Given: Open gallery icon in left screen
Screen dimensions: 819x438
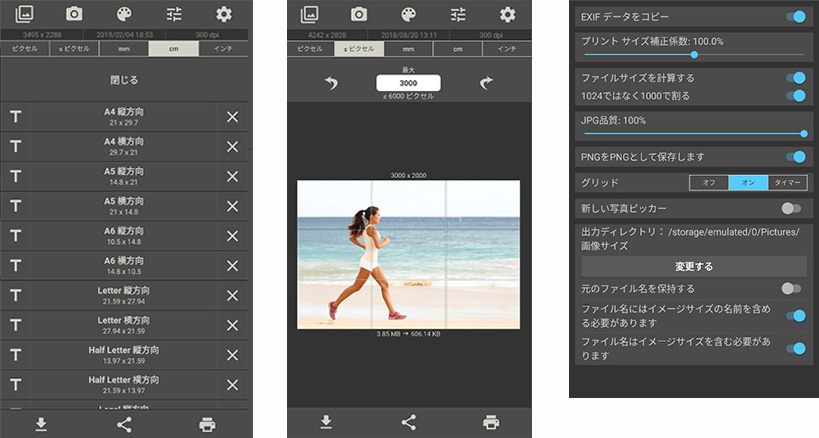Looking at the screenshot, I should [x=24, y=14].
